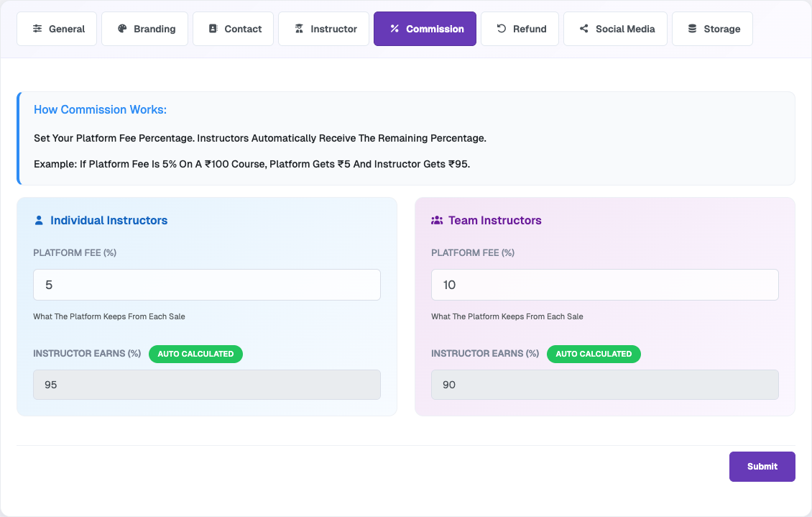Click the database icon on Storage tab
The width and height of the screenshot is (812, 517).
692,29
